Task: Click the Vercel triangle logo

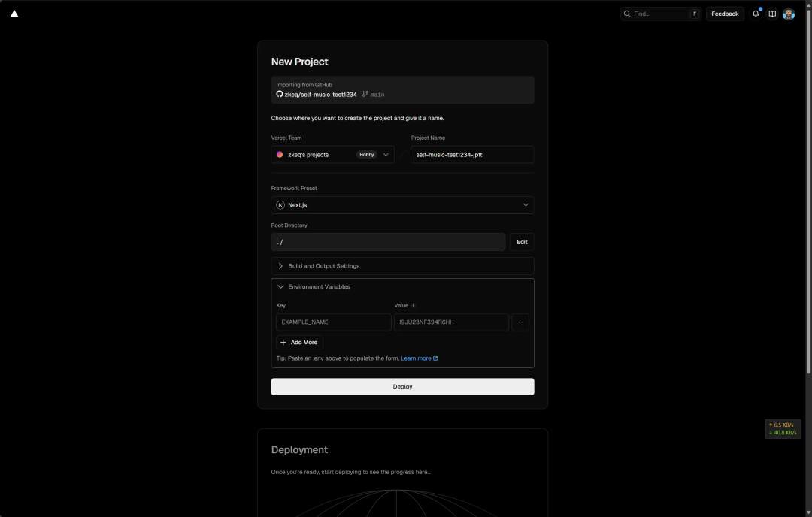Action: click(14, 14)
